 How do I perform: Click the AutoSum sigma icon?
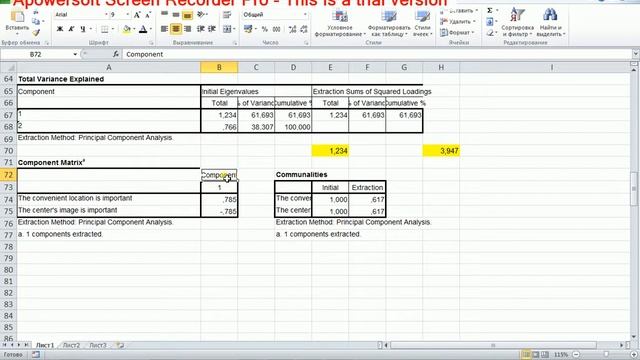coord(489,11)
